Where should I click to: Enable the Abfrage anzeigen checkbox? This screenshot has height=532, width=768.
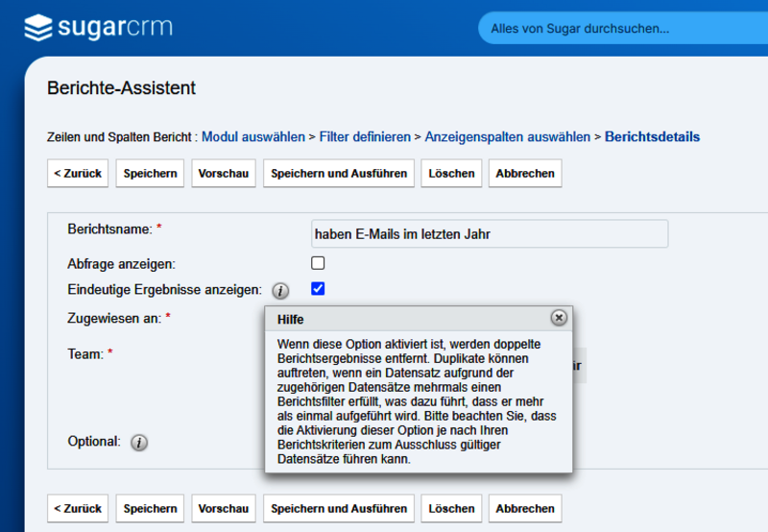coord(318,263)
